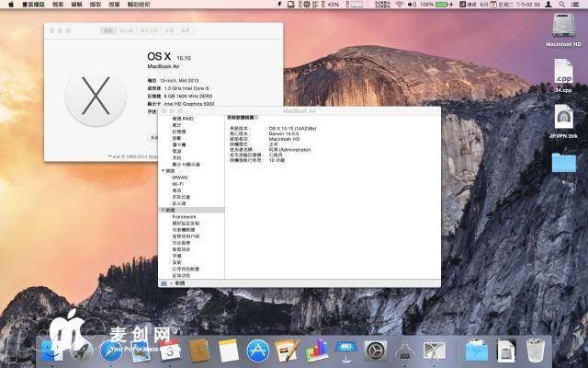Open App Store from the dock

coord(258,351)
